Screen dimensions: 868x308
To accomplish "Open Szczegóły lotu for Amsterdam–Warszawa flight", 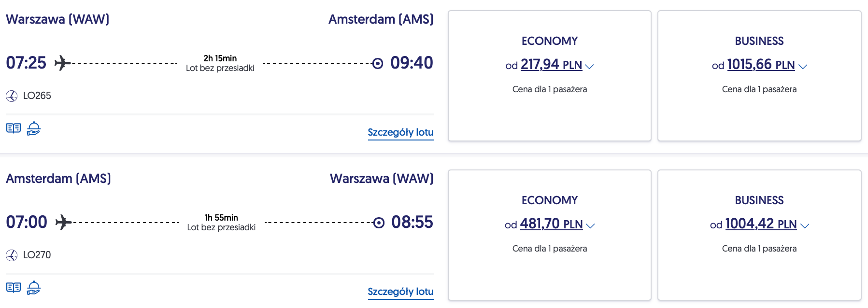I will 400,292.
